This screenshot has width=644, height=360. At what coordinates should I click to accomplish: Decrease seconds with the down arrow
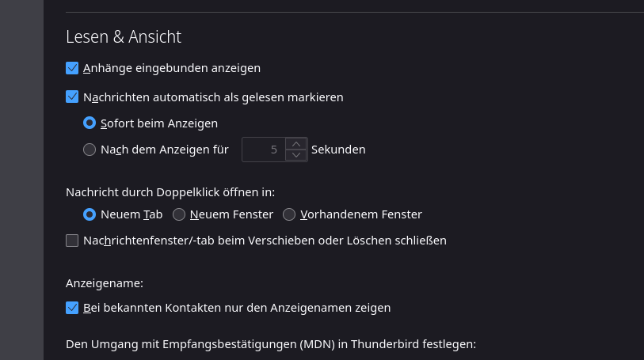coord(295,154)
